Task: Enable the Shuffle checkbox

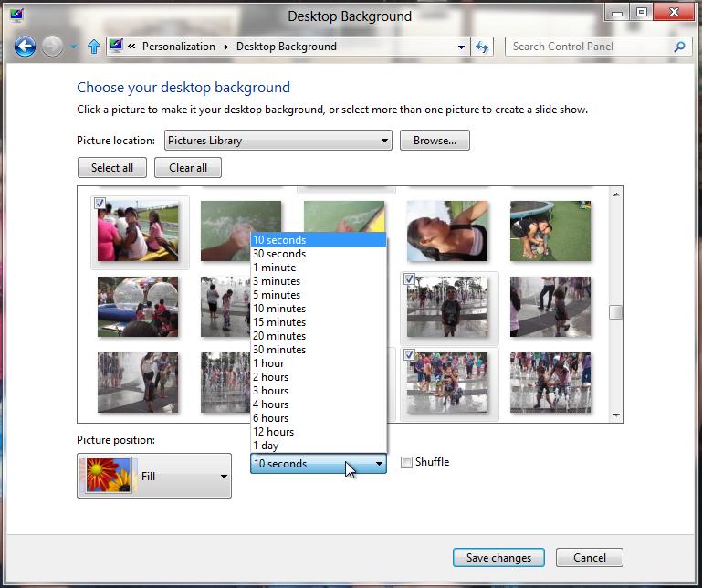Action: coord(407,462)
